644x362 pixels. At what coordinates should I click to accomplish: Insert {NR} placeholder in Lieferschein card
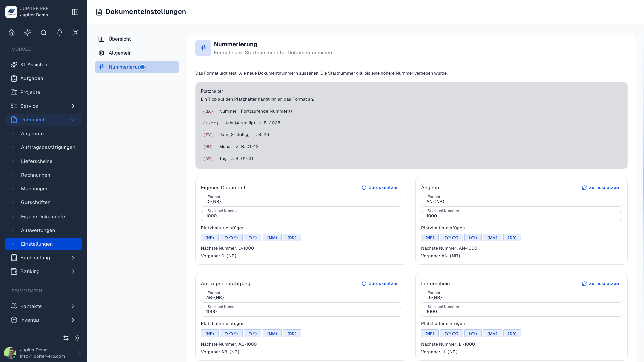[x=430, y=334]
